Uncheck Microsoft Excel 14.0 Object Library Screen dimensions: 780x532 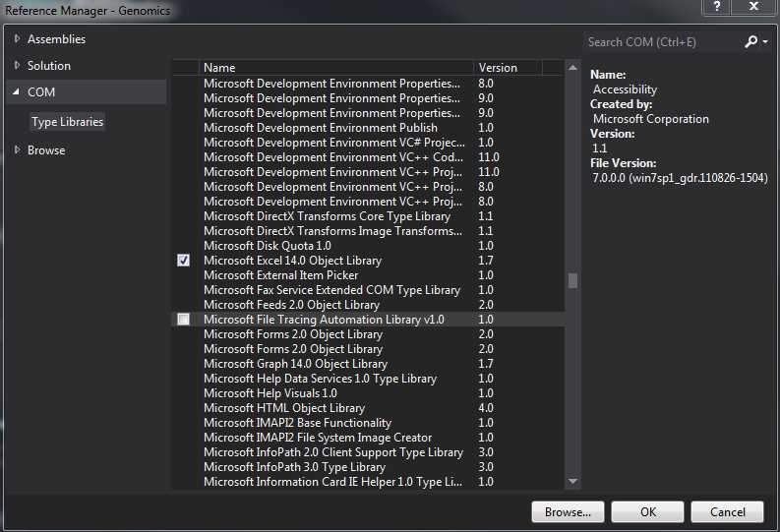click(x=183, y=260)
